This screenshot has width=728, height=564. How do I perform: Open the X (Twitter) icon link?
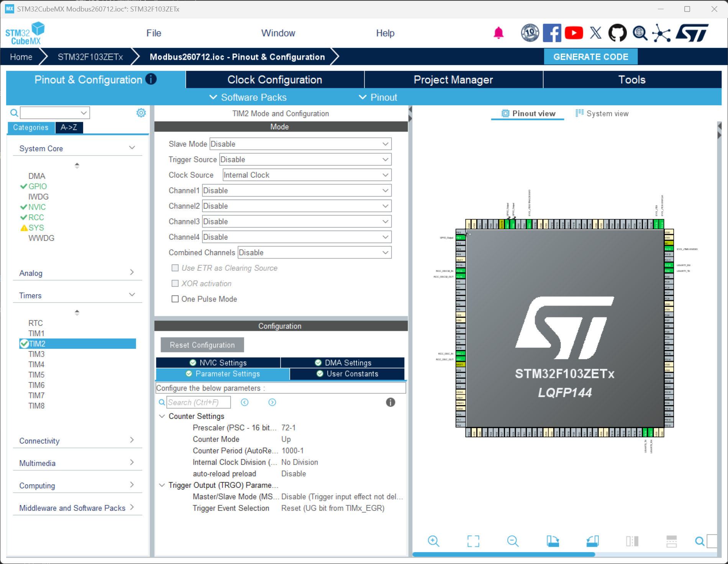595,33
